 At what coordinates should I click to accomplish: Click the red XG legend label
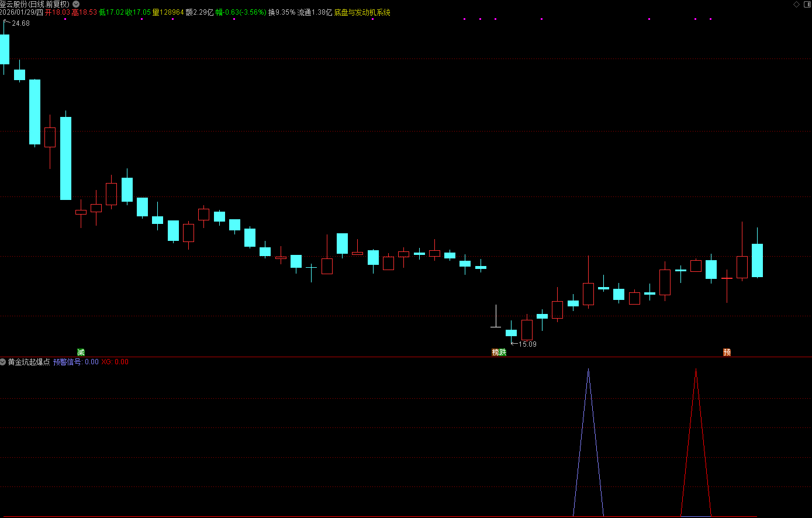click(x=106, y=362)
